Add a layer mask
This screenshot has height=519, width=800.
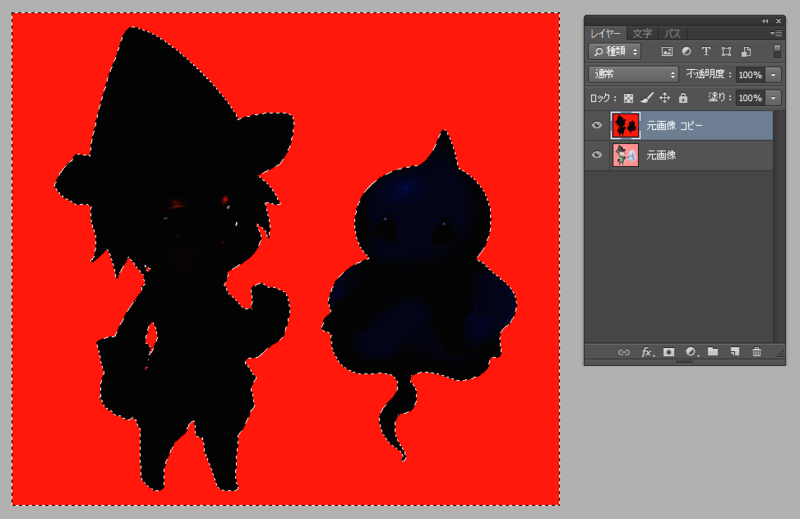pos(669,352)
